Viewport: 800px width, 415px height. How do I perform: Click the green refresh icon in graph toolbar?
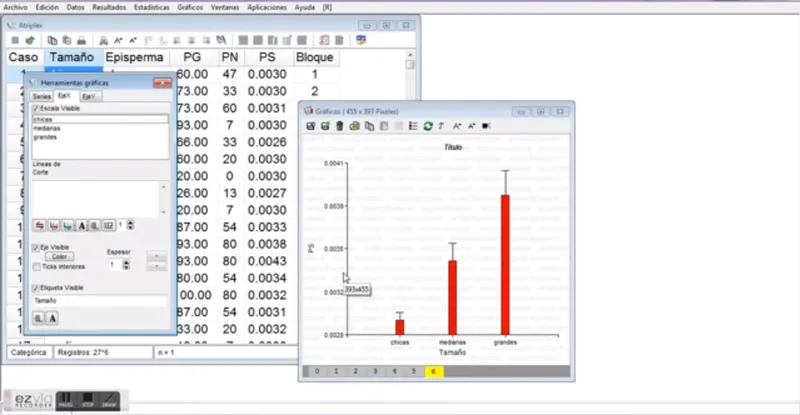[x=428, y=126]
